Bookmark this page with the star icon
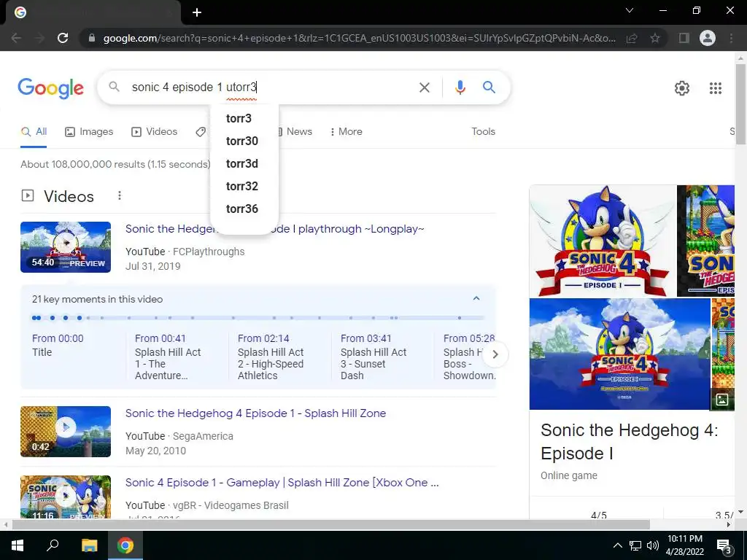 [x=655, y=38]
